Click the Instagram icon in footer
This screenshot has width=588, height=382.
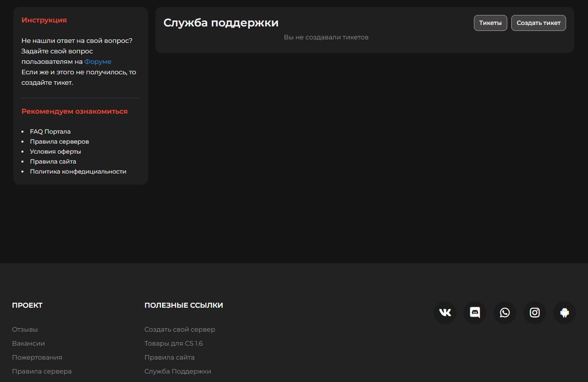[535, 313]
